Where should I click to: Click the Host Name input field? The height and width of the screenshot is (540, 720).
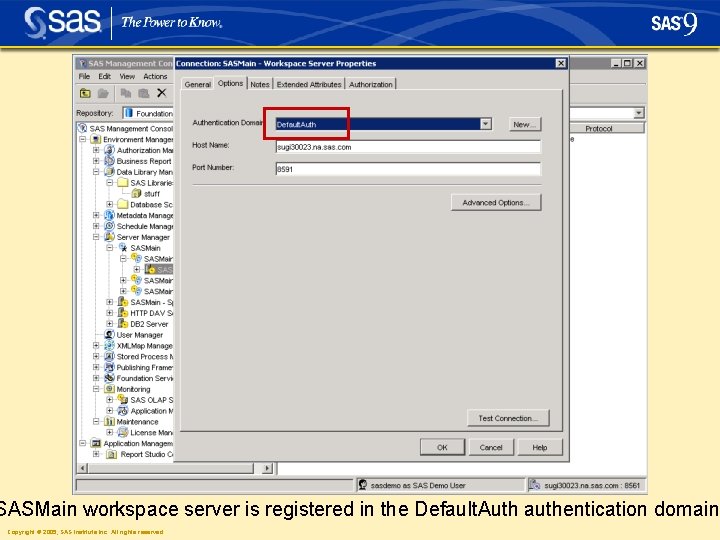coord(408,147)
